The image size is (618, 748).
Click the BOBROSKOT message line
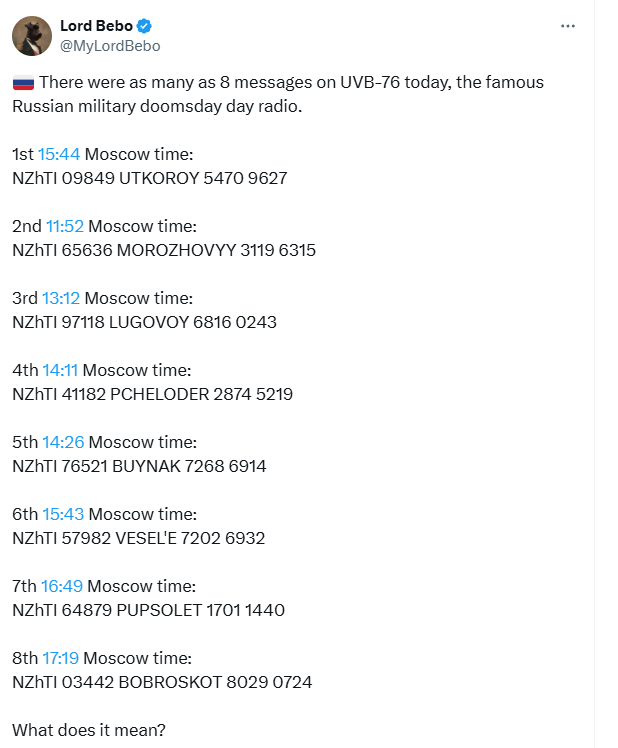(x=162, y=683)
